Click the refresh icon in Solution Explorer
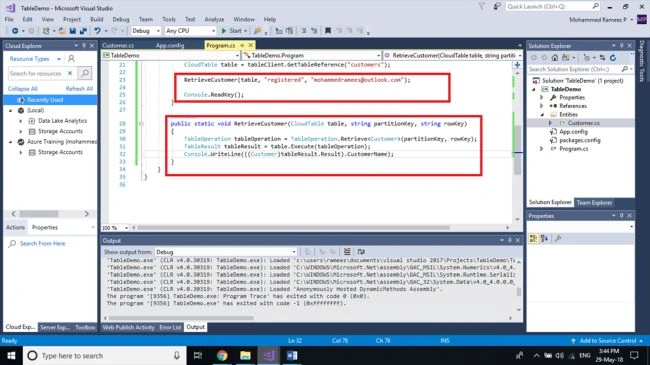 pyautogui.click(x=613, y=58)
